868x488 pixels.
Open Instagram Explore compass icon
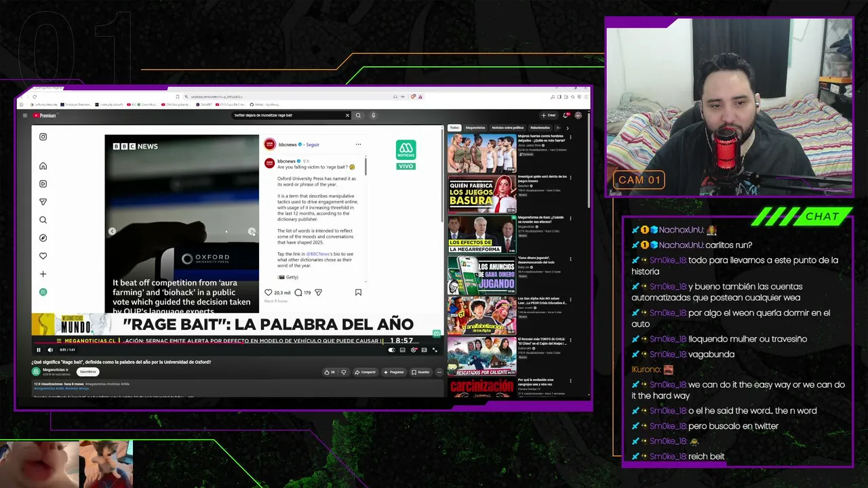pyautogui.click(x=43, y=238)
